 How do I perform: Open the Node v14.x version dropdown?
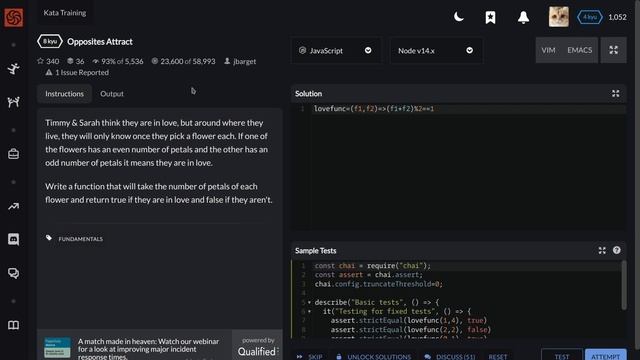tap(436, 51)
